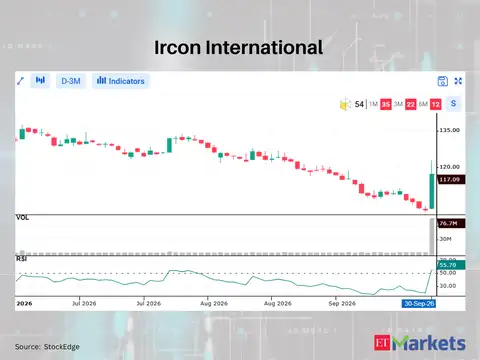Viewport: 480px width, 360px height.
Task: Open the Indicators menu
Action: click(121, 81)
